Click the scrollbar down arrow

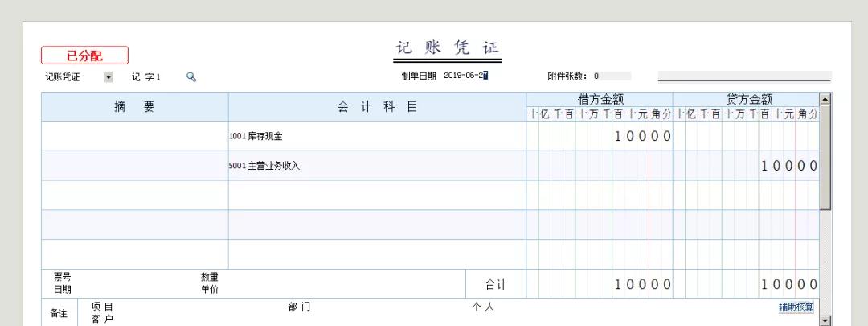pos(825,320)
